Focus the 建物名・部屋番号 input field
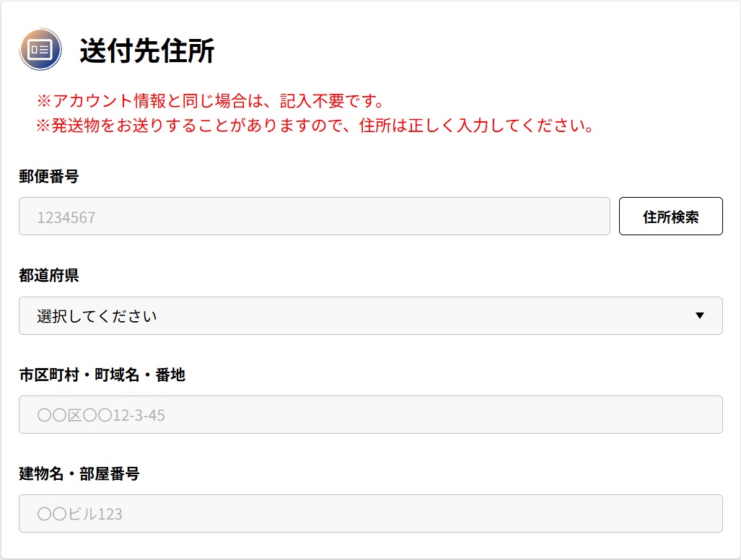Viewport: 741px width, 560px height. click(x=370, y=514)
